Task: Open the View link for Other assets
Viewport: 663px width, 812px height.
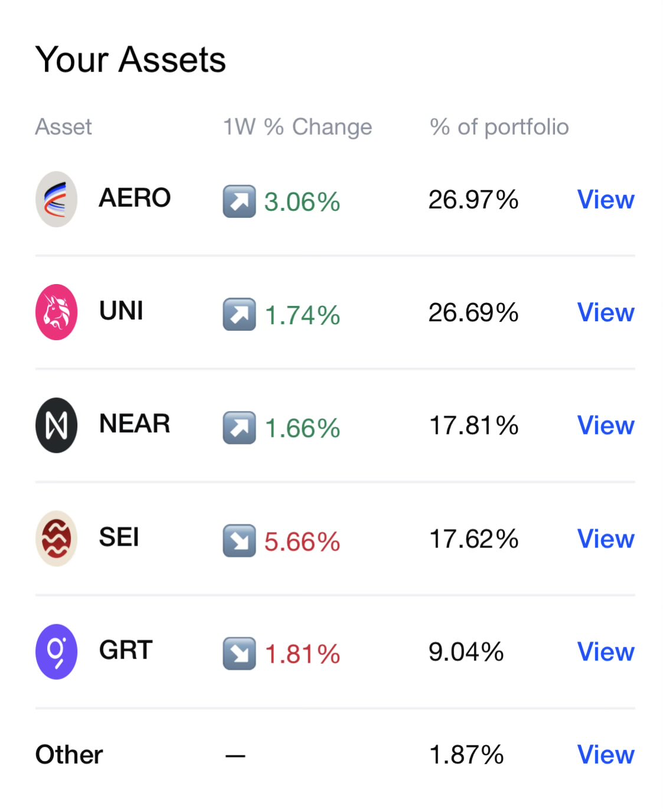Action: [x=606, y=755]
